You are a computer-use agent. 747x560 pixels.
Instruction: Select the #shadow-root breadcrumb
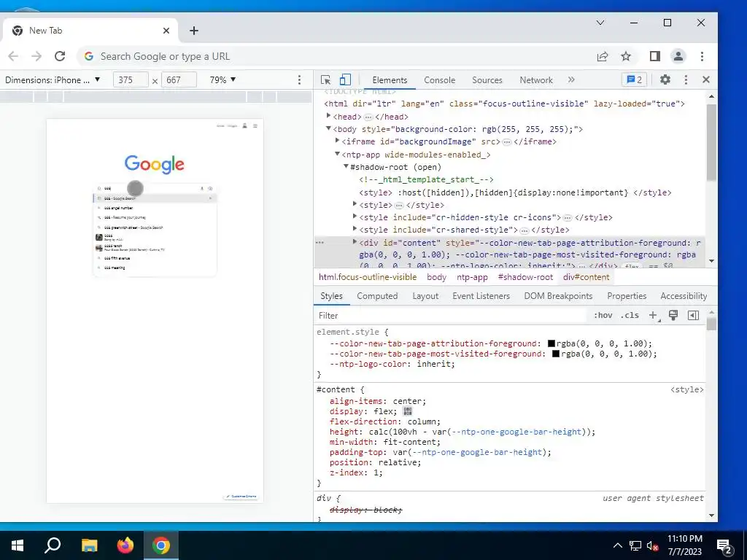click(x=525, y=277)
